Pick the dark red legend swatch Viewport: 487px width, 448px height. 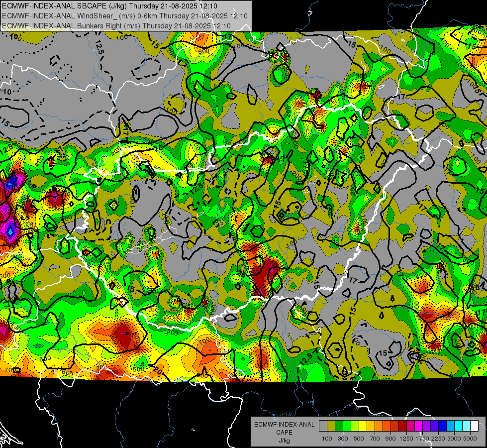click(x=402, y=426)
